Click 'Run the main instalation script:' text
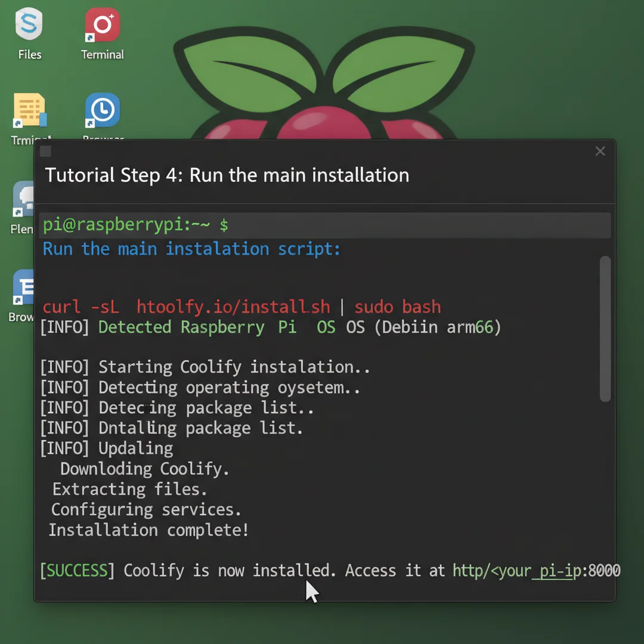The image size is (644, 644). [x=191, y=249]
